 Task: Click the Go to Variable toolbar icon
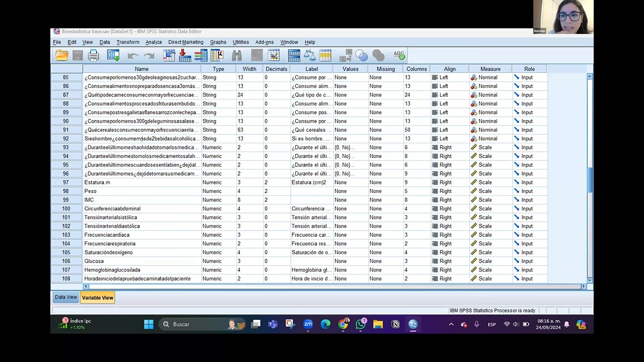pyautogui.click(x=185, y=55)
